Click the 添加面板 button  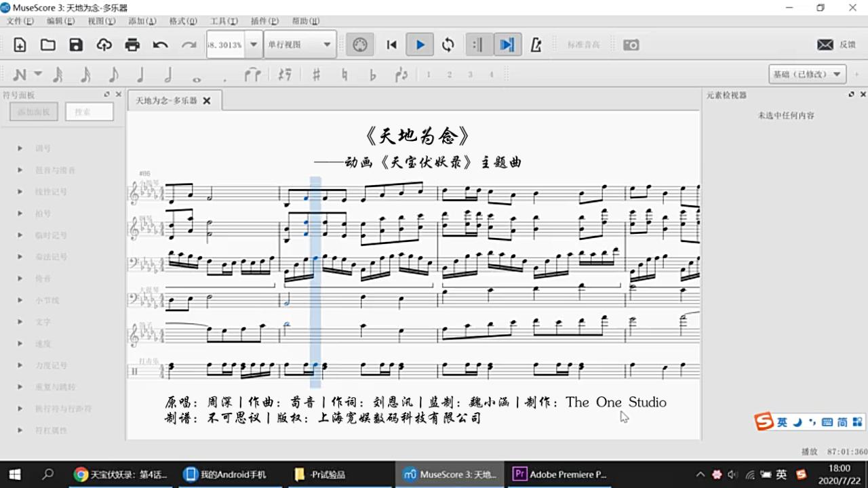click(x=34, y=112)
